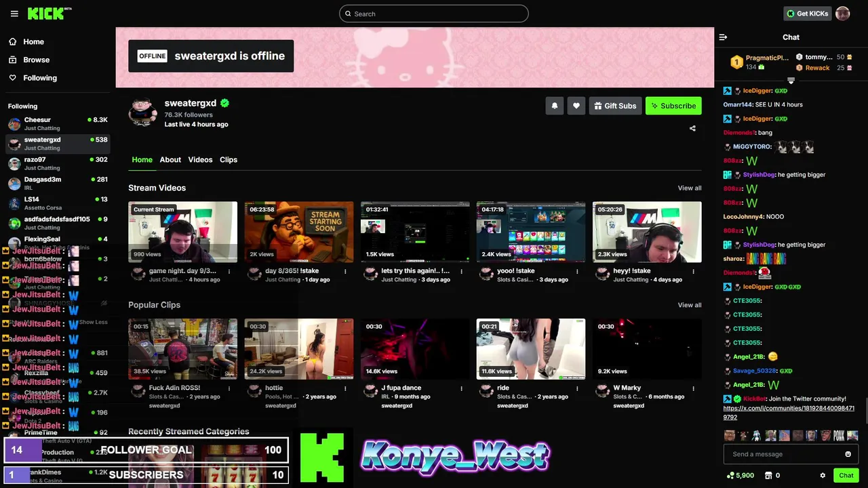
Task: Switch to the Videos tab
Action: pos(200,160)
